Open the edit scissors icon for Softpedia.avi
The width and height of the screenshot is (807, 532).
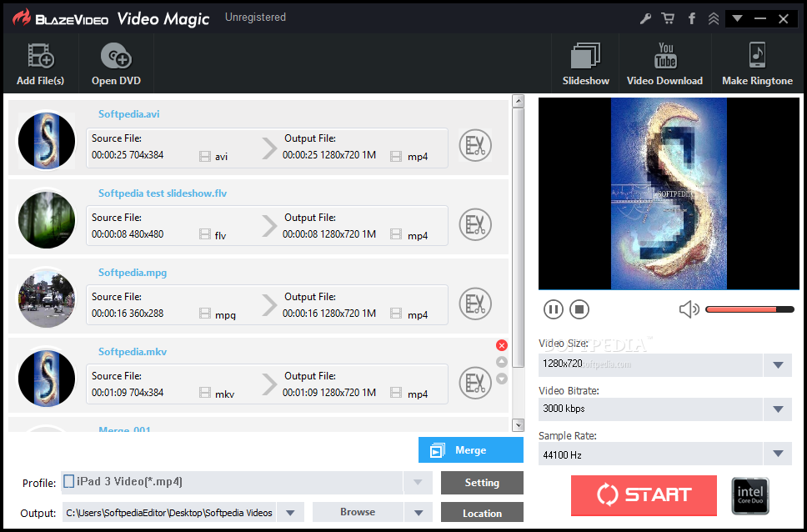pyautogui.click(x=475, y=145)
